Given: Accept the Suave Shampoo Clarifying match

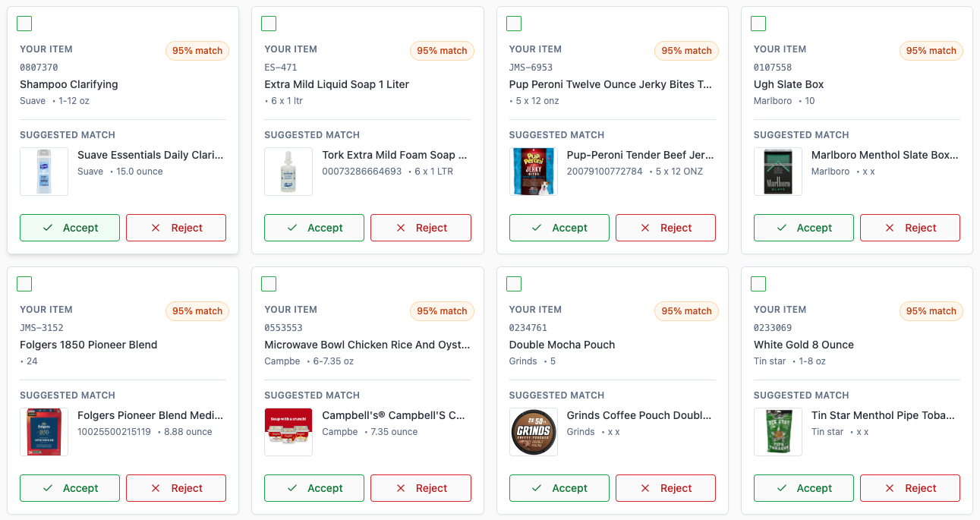Looking at the screenshot, I should click(x=70, y=228).
